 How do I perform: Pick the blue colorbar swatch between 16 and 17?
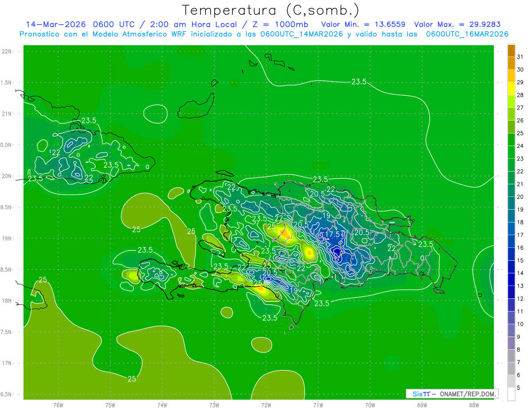[x=511, y=241]
